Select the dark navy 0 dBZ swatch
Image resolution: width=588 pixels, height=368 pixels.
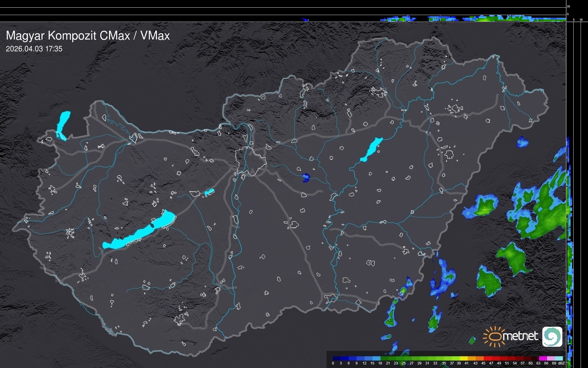click(337, 358)
